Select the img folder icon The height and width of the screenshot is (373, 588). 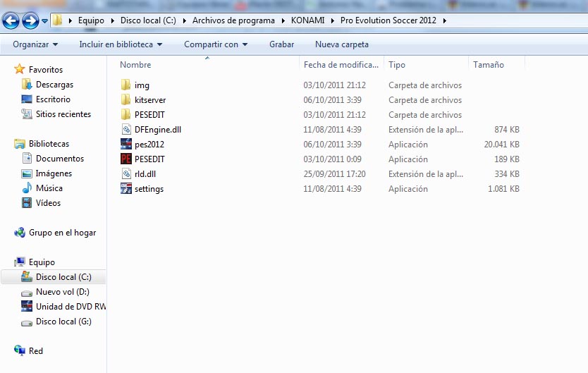click(x=125, y=85)
